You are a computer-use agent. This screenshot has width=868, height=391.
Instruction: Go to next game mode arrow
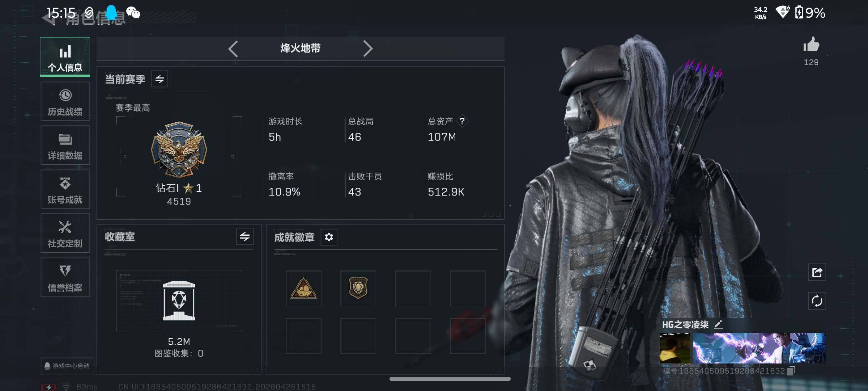click(367, 49)
